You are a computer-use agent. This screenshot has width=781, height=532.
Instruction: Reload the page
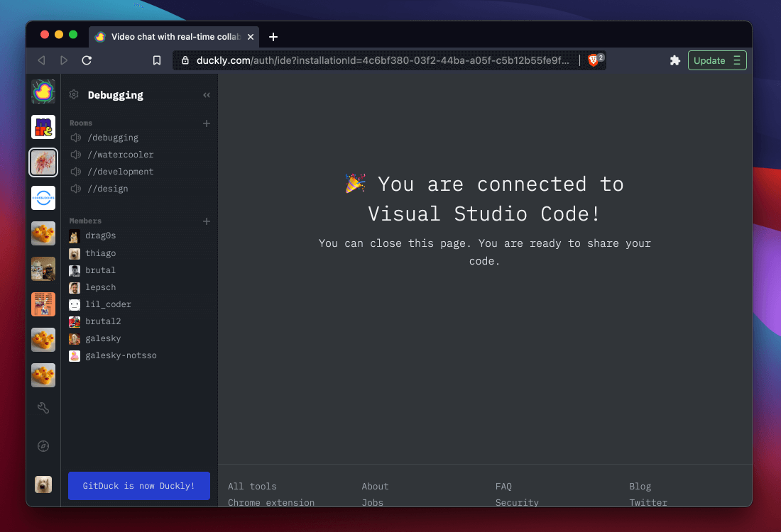87,60
